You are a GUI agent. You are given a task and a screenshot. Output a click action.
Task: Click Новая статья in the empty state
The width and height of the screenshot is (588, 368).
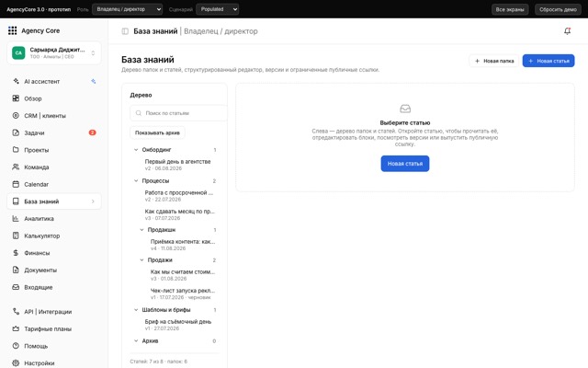(405, 164)
